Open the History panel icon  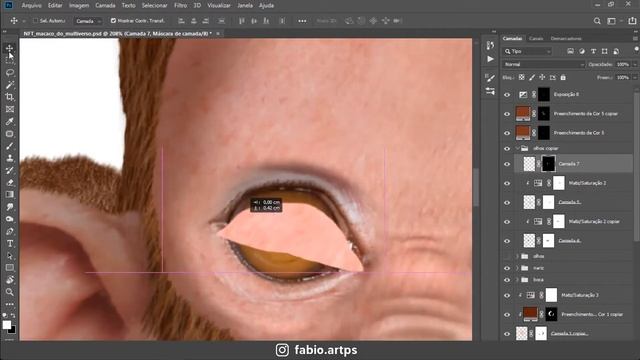(x=490, y=46)
